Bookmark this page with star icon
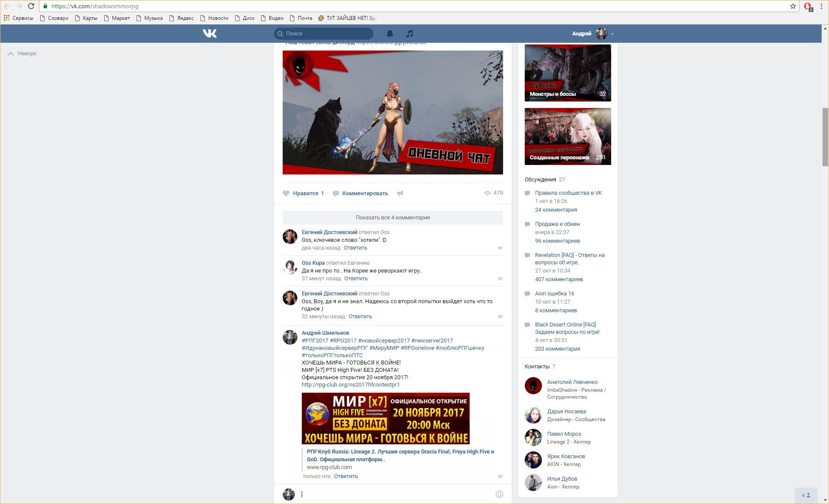Viewport: 829px width, 504px height. click(793, 6)
